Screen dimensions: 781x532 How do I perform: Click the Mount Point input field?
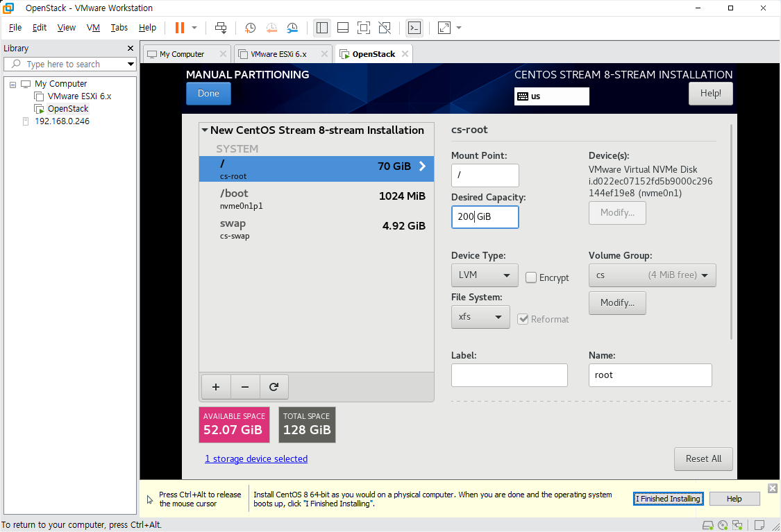point(485,175)
